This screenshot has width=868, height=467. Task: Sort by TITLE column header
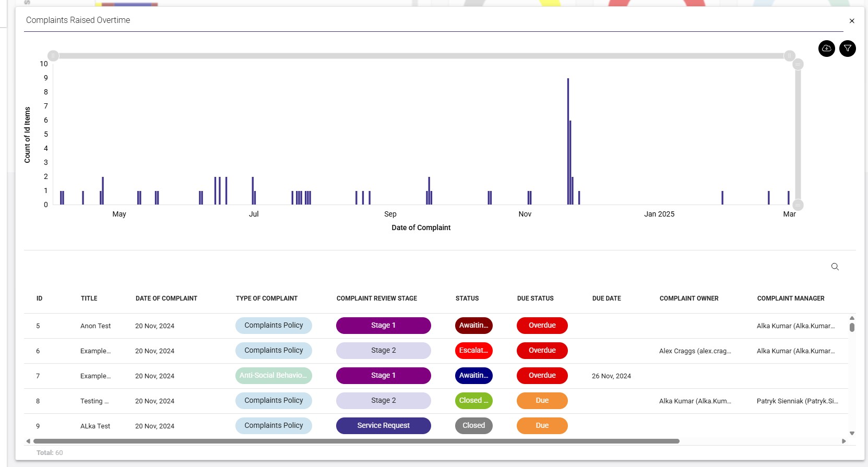(89, 298)
